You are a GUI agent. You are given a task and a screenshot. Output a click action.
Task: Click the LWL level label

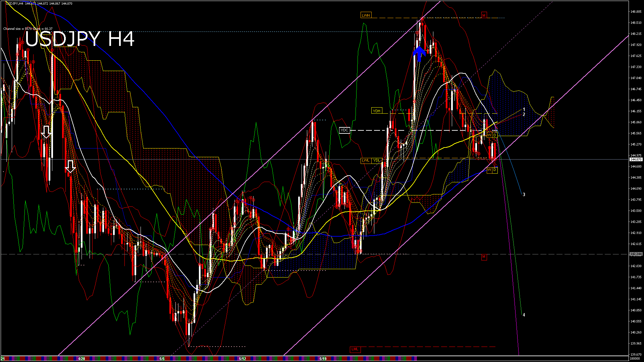tap(366, 160)
